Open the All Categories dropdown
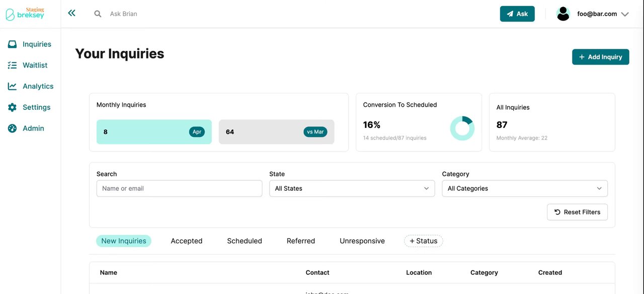 [x=524, y=188]
